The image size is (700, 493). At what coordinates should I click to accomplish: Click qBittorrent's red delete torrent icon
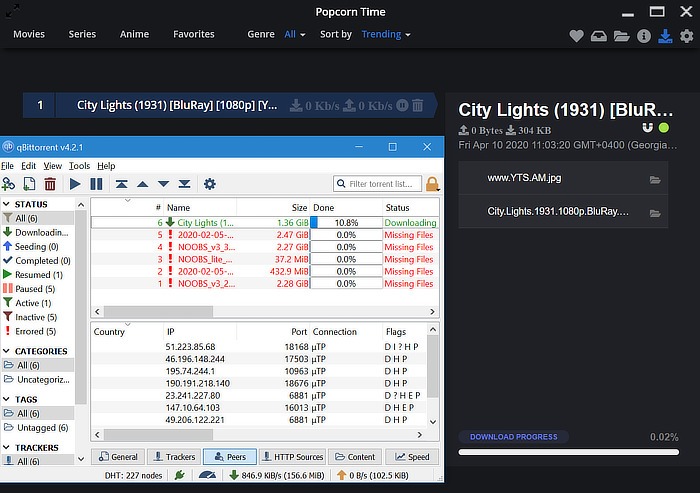pyautogui.click(x=49, y=184)
